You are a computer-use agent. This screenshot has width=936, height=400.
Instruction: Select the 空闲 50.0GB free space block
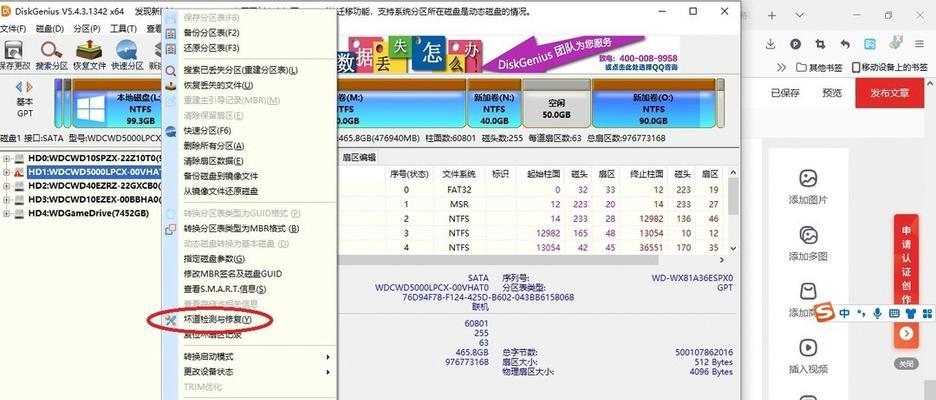pyautogui.click(x=556, y=103)
